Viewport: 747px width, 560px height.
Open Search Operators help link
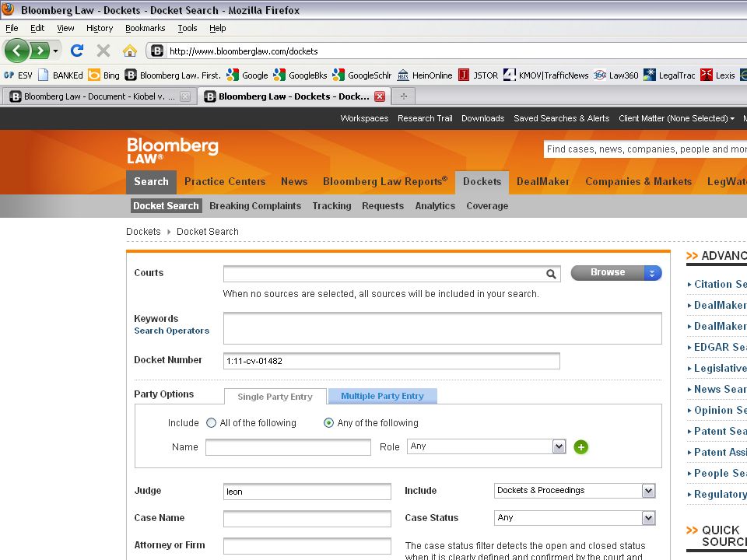coord(171,331)
